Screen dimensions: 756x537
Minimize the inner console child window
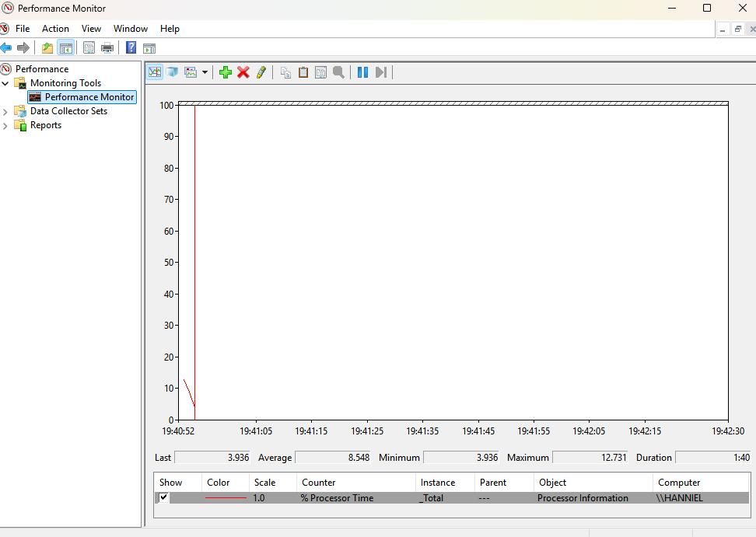[723, 30]
